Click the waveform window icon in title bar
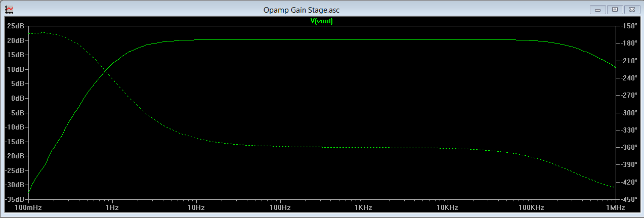The height and width of the screenshot is (218, 644). pyautogui.click(x=10, y=10)
